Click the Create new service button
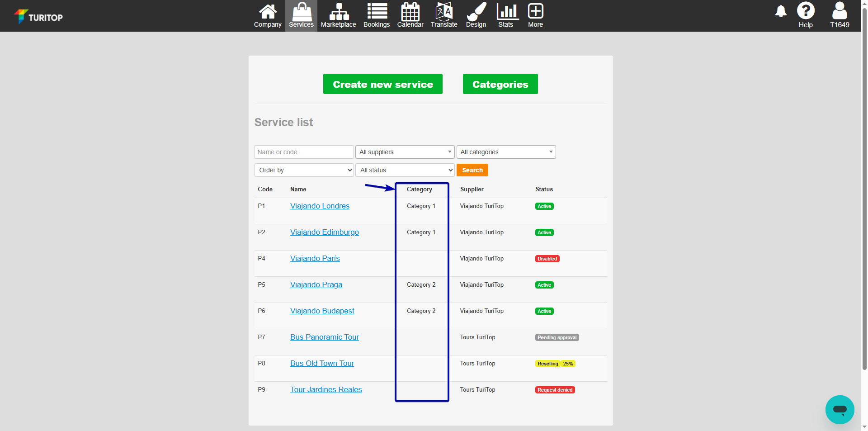The image size is (868, 431). 382,84
